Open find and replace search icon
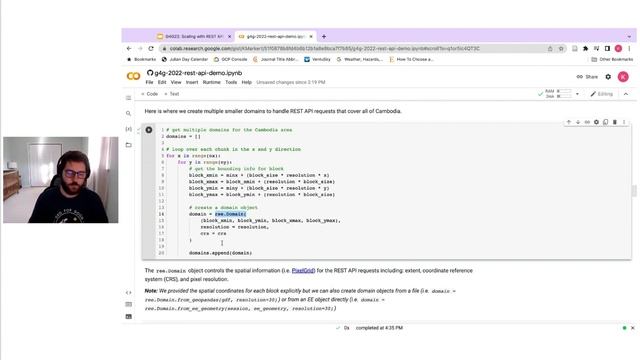 click(x=129, y=113)
